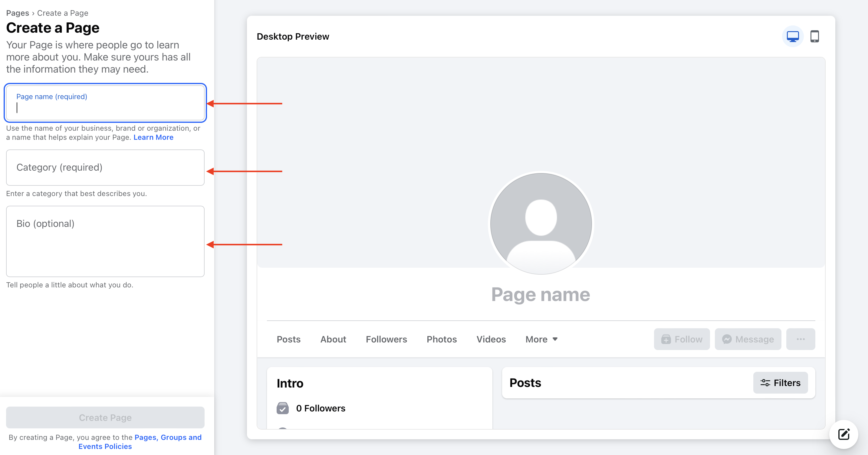This screenshot has height=455, width=868.
Task: Switch to the mobile preview icon
Action: (x=814, y=36)
